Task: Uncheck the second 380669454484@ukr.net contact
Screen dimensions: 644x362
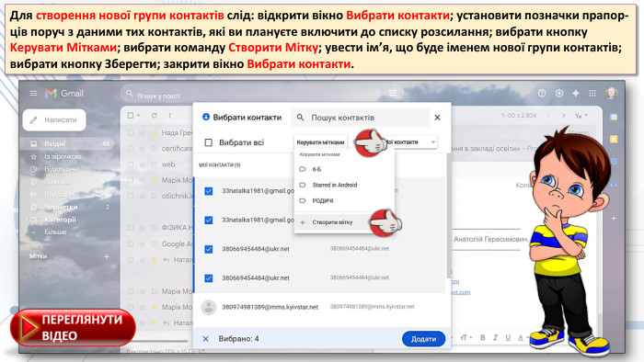Action: (209, 278)
